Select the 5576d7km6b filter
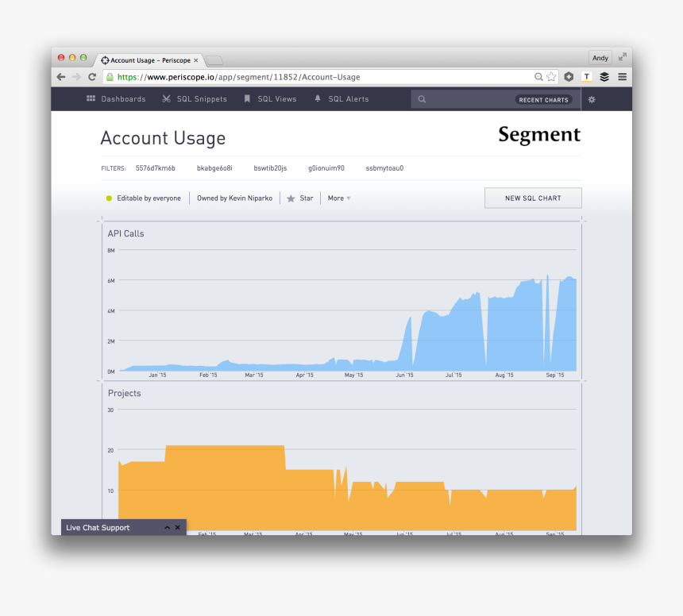The image size is (683, 616). tap(155, 168)
